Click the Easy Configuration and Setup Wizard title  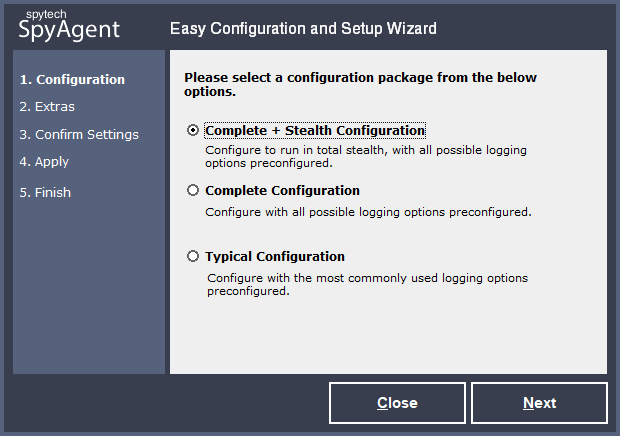(303, 29)
